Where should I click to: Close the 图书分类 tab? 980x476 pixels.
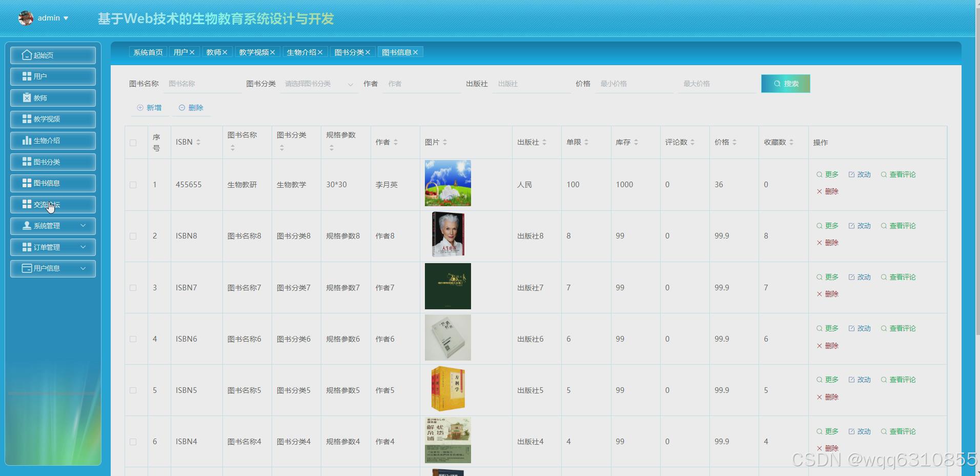(x=368, y=52)
